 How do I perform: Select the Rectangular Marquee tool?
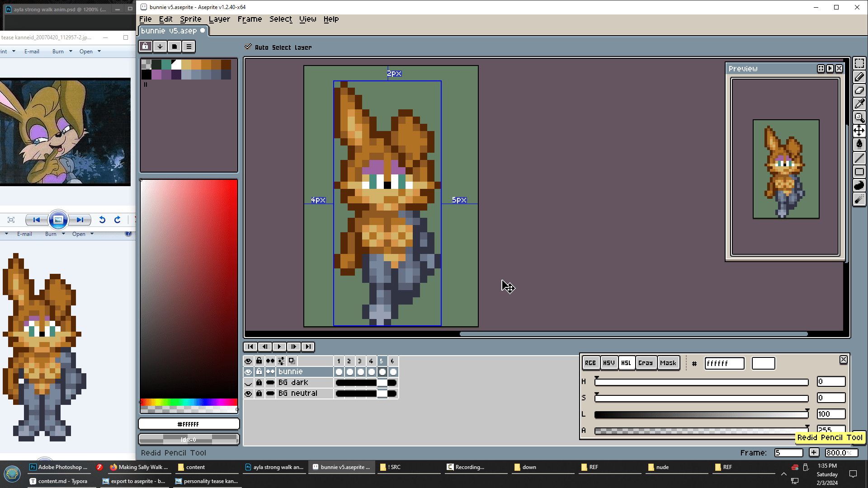(859, 63)
